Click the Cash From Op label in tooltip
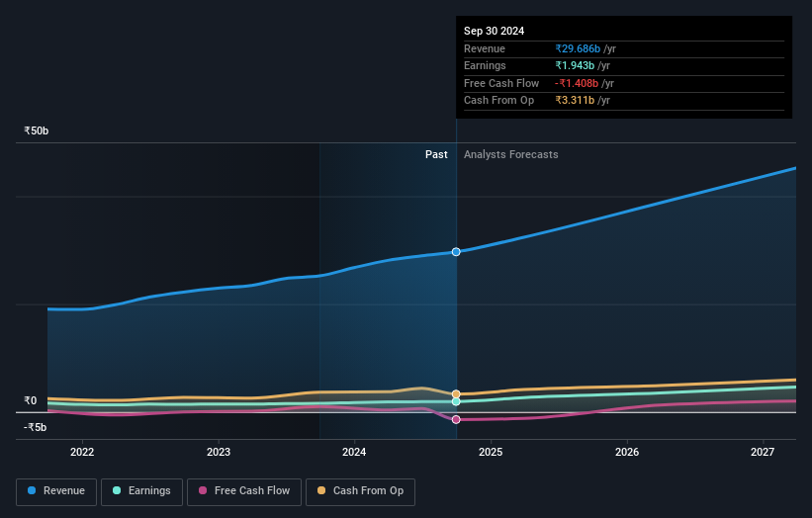 click(498, 101)
